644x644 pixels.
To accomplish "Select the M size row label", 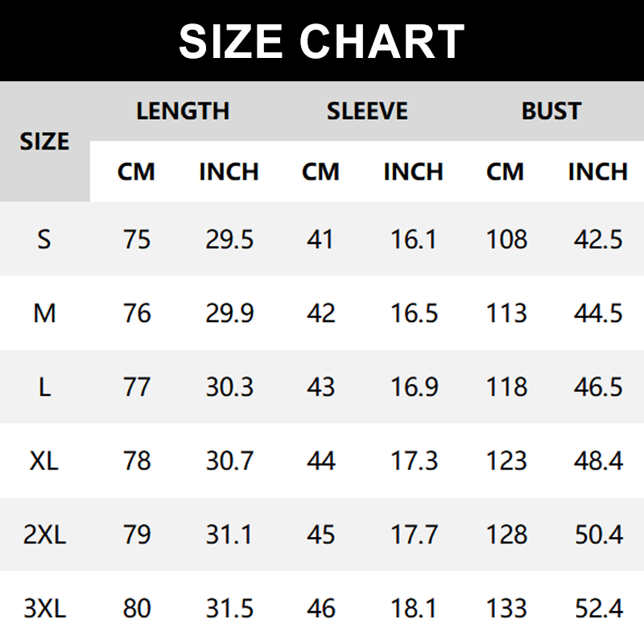I will [44, 313].
